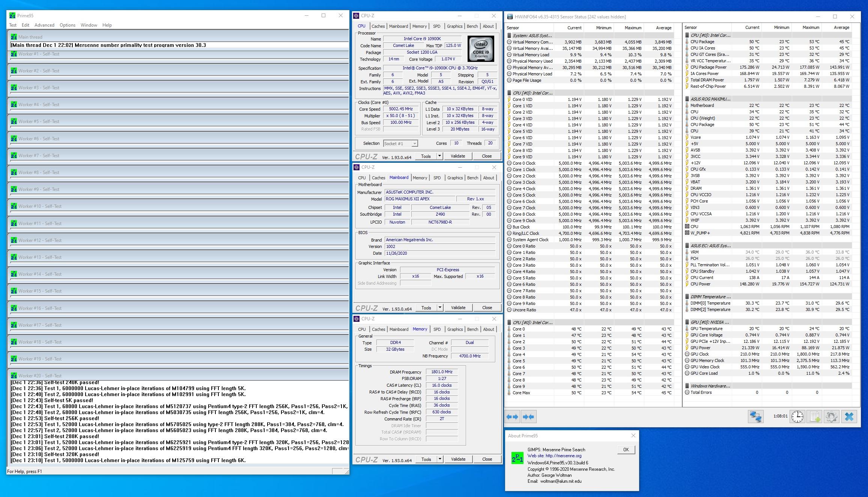Open Tools dropdown arrow in CPU-Z Mainboard window
This screenshot has height=497, width=868.
440,308
